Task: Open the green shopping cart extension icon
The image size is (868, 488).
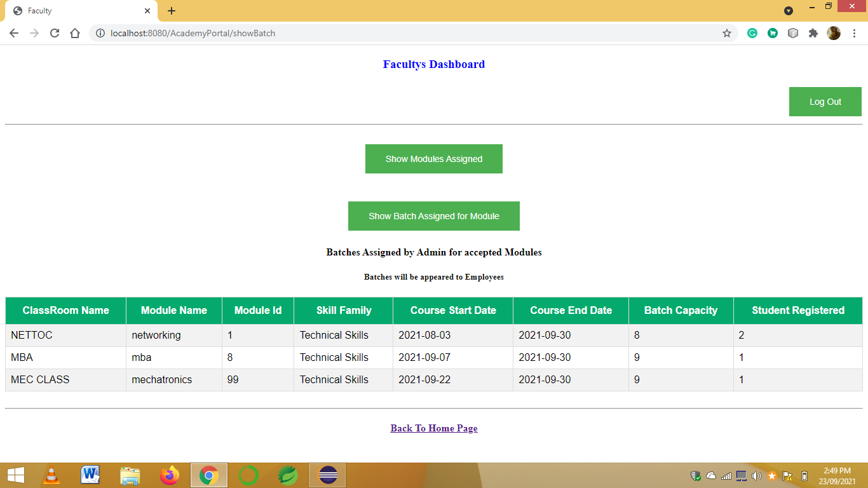Action: point(773,32)
